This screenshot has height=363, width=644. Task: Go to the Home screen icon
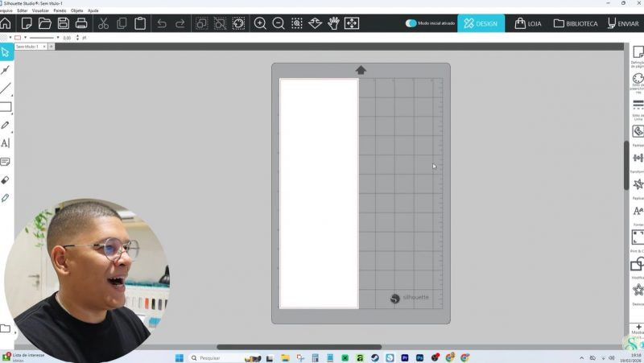(5, 23)
